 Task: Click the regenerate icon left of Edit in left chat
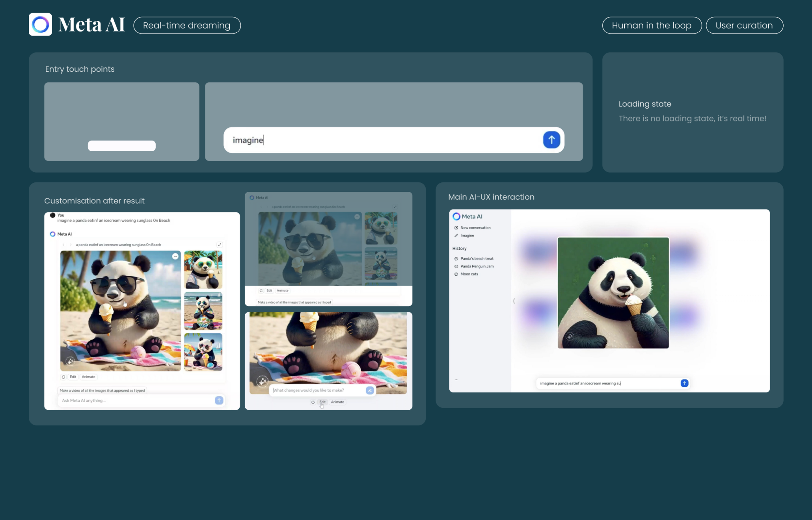[63, 377]
